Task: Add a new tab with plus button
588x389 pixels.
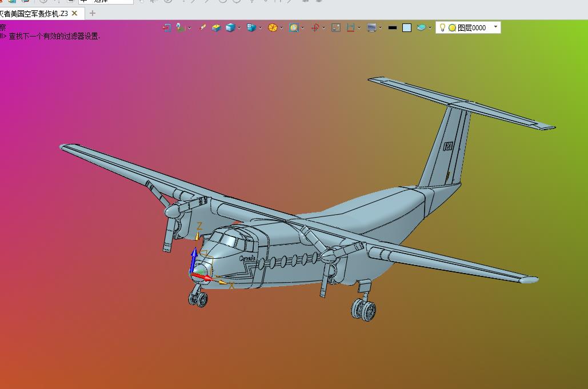Action: coord(92,14)
